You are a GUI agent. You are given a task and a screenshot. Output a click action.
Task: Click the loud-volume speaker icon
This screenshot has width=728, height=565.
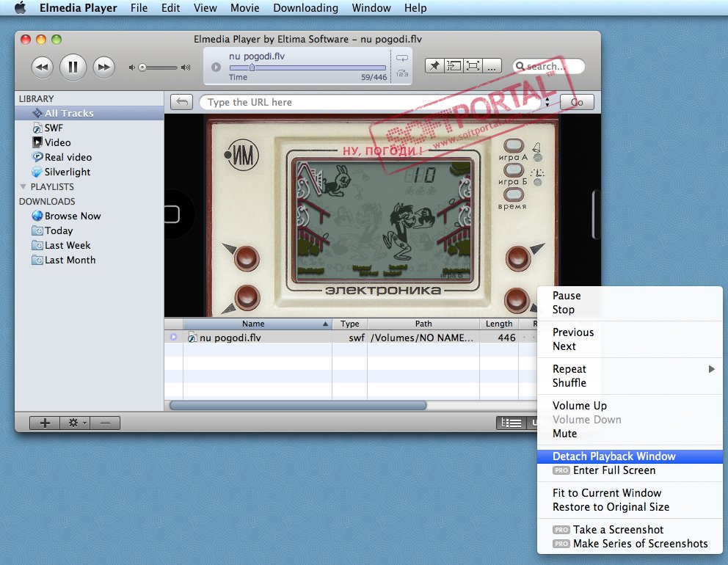pos(186,68)
